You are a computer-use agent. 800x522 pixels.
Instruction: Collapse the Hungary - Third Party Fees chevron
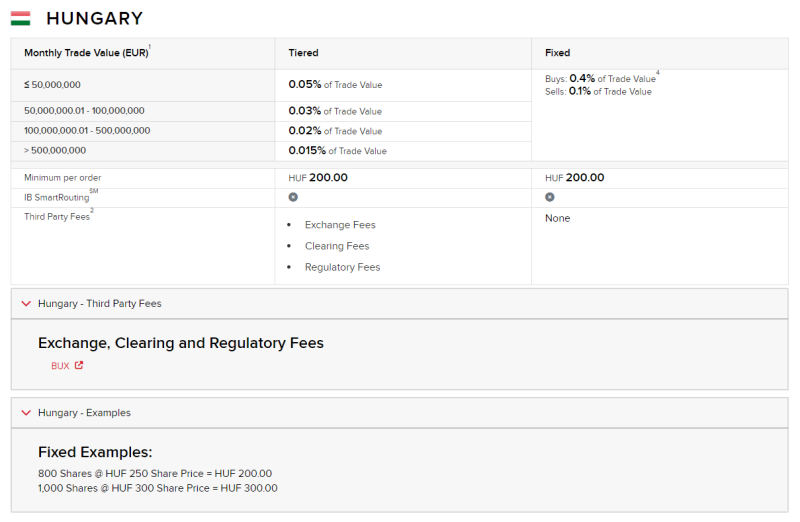pyautogui.click(x=26, y=304)
